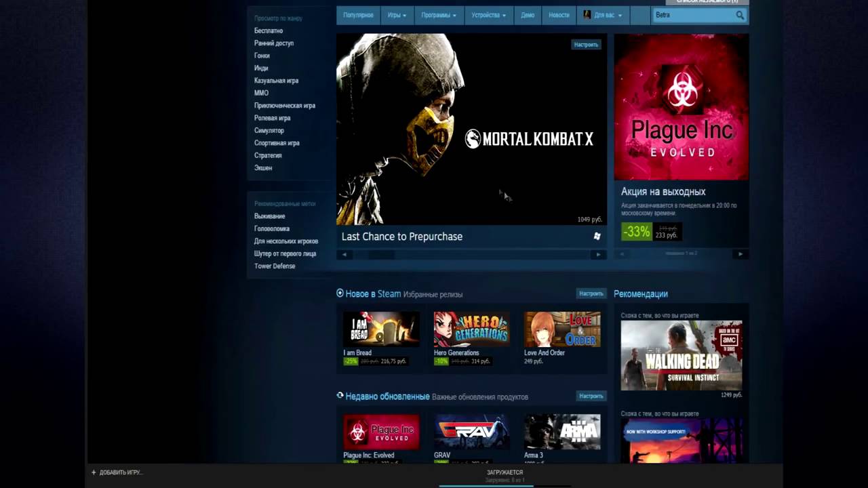Click the featured carousel scrollbar thumb
Screen dimensions: 868x488
click(381, 255)
